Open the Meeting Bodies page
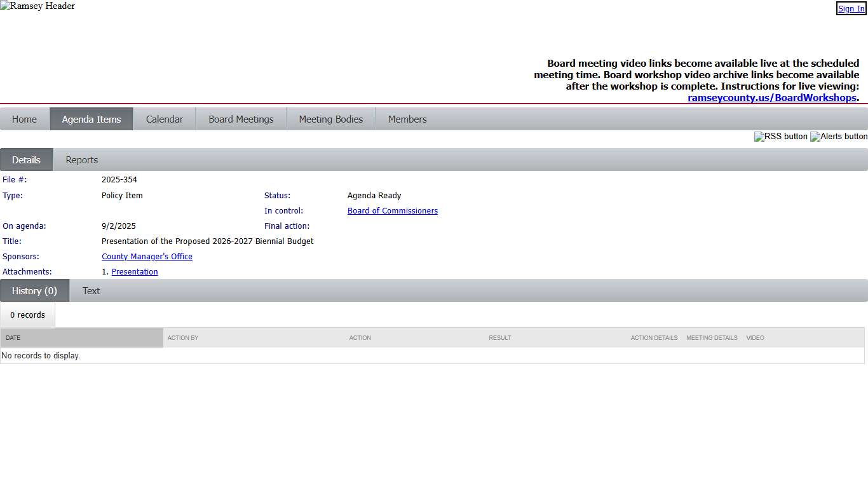Image resolution: width=868 pixels, height=488 pixels. (330, 119)
